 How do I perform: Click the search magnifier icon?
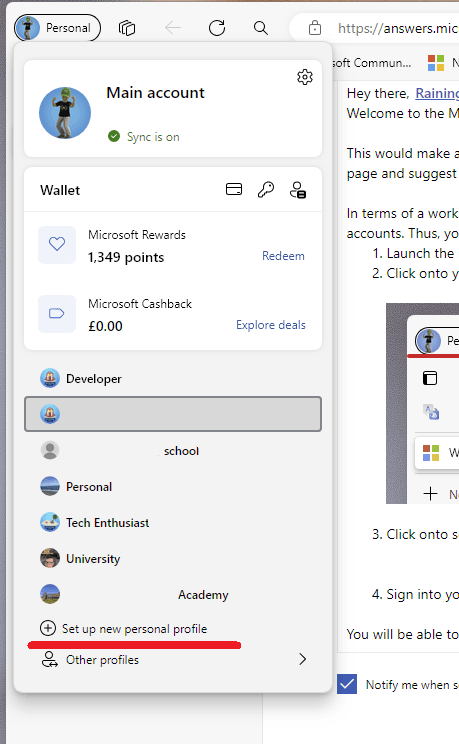[x=261, y=28]
